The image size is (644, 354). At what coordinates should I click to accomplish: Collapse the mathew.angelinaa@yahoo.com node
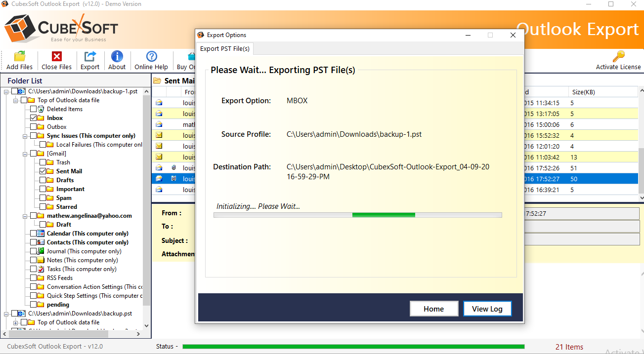pyautogui.click(x=25, y=216)
